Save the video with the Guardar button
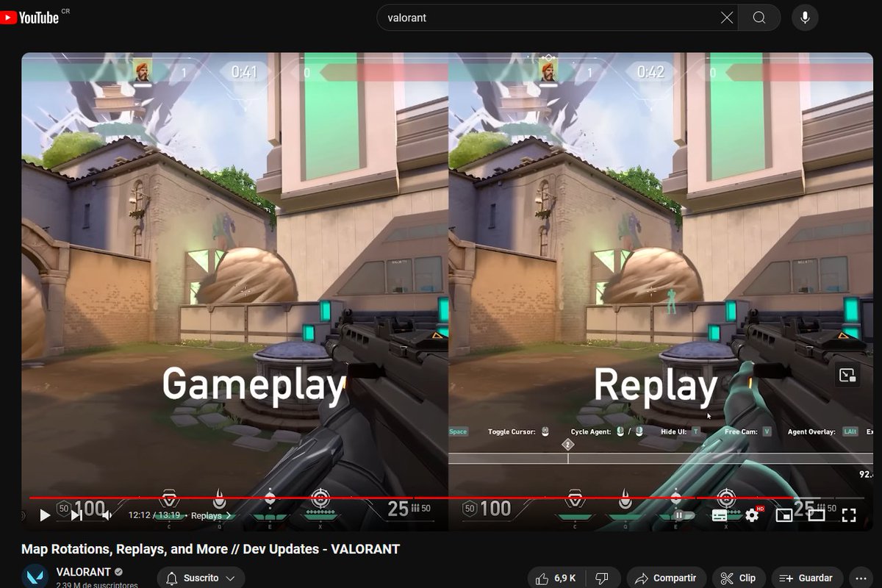 pos(806,578)
